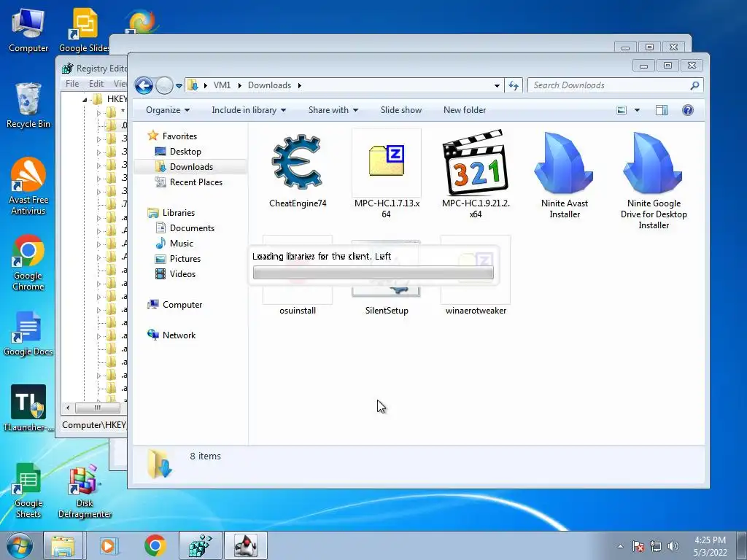Open the view options dropdown arrow

point(637,111)
